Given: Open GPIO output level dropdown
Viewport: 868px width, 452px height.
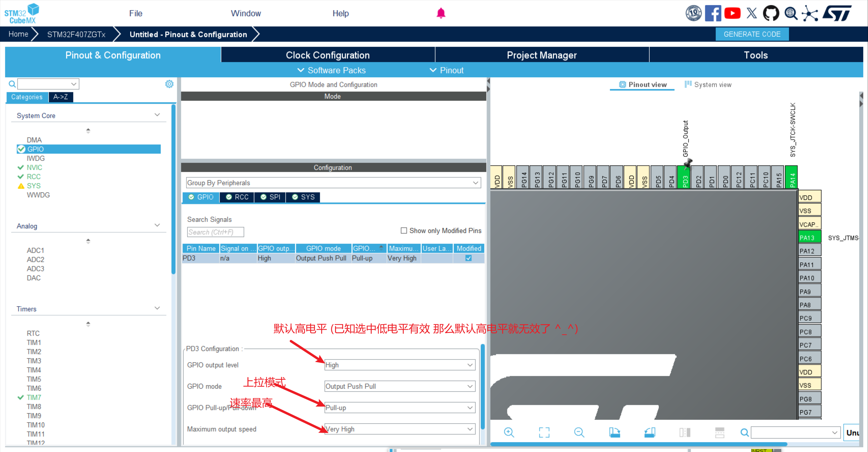Looking at the screenshot, I should point(400,365).
